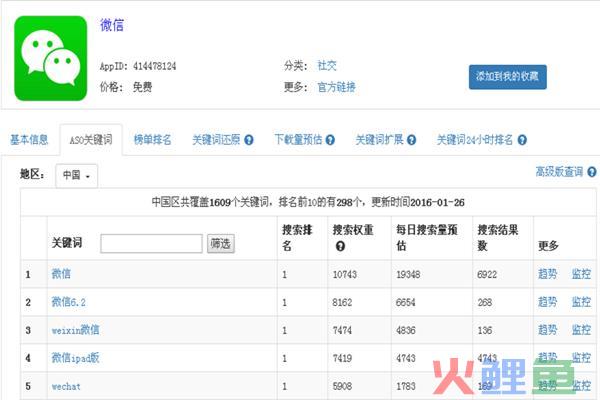The image size is (600, 400).
Task: Open the 官方链接 link
Action: point(336,87)
